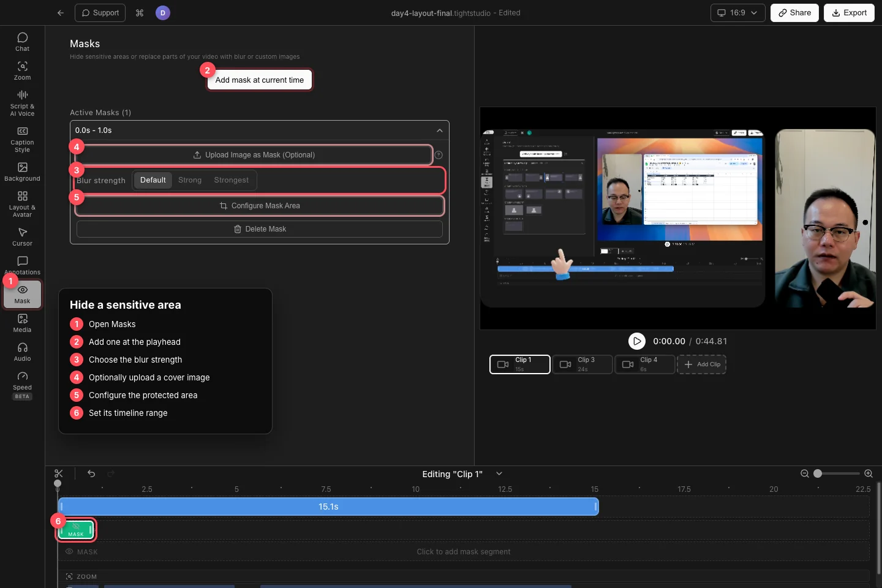Collapse the 0.0s - 1.0s mask entry
Image resolution: width=882 pixels, height=588 pixels.
440,130
